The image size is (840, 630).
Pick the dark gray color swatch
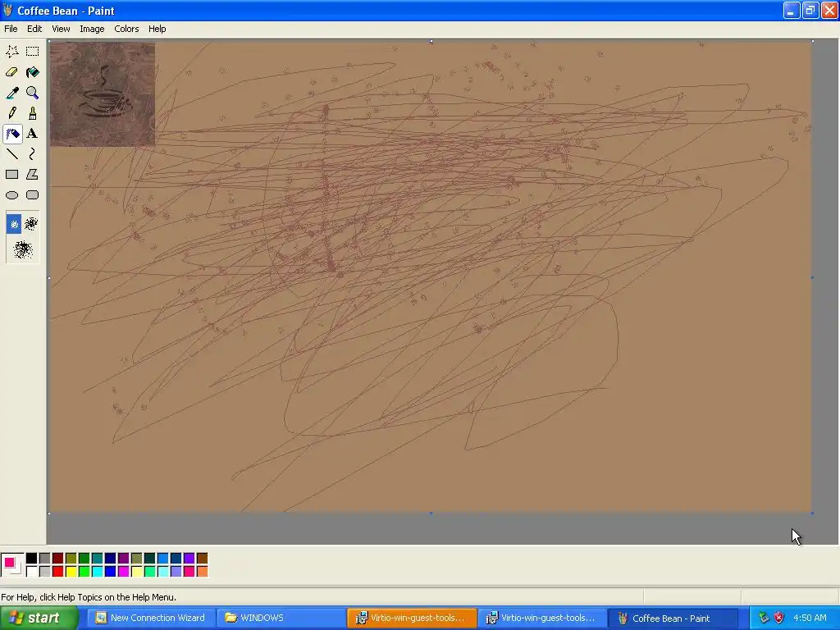click(x=45, y=558)
